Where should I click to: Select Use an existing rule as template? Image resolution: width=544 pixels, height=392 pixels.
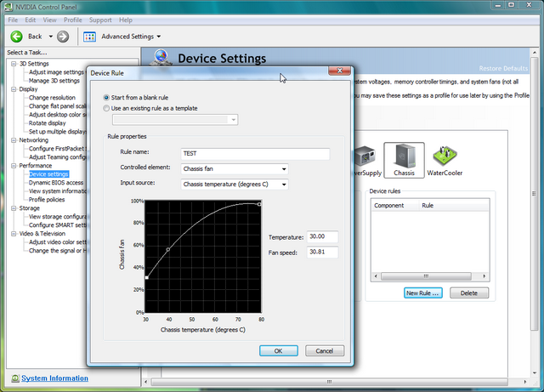tap(106, 108)
